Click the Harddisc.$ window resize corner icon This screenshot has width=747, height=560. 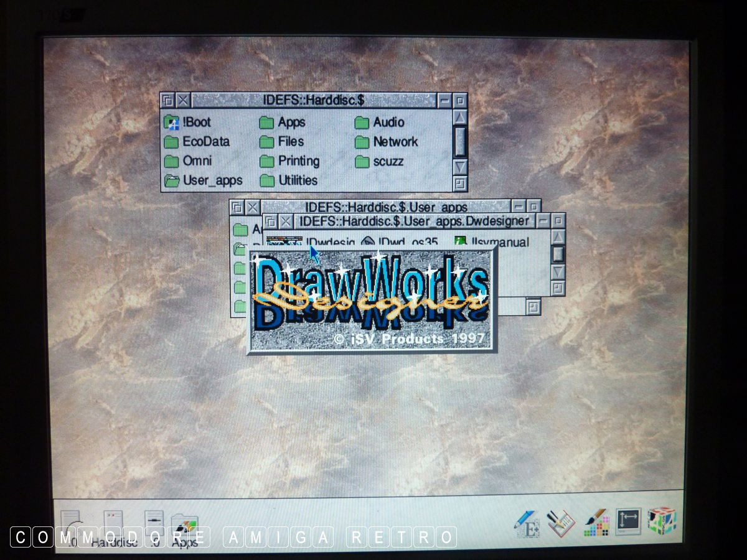point(459,184)
